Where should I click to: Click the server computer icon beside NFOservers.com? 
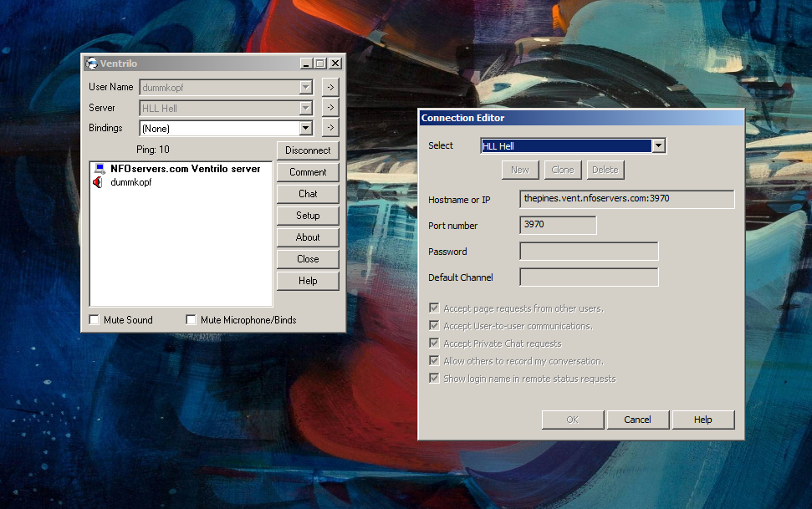pyautogui.click(x=100, y=169)
